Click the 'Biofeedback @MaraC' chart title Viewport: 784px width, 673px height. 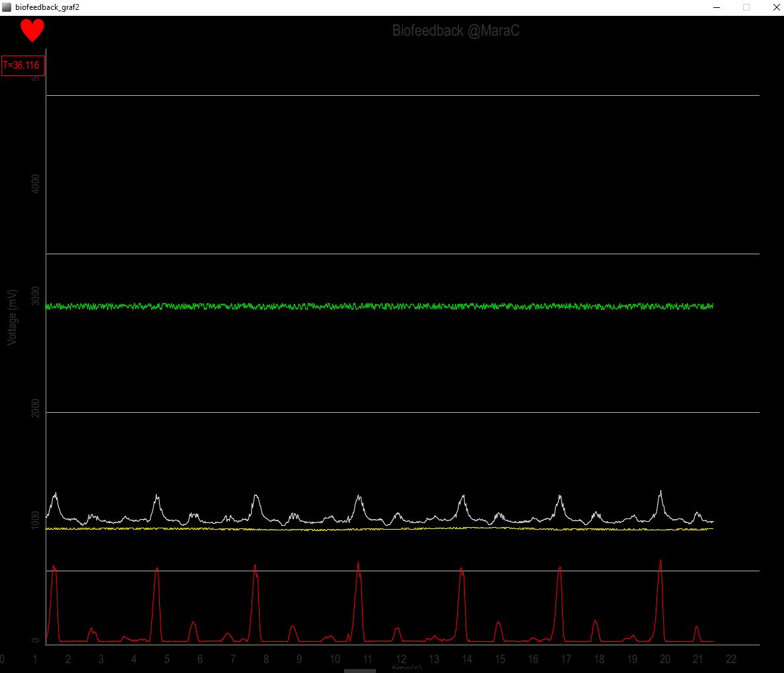[x=456, y=31]
